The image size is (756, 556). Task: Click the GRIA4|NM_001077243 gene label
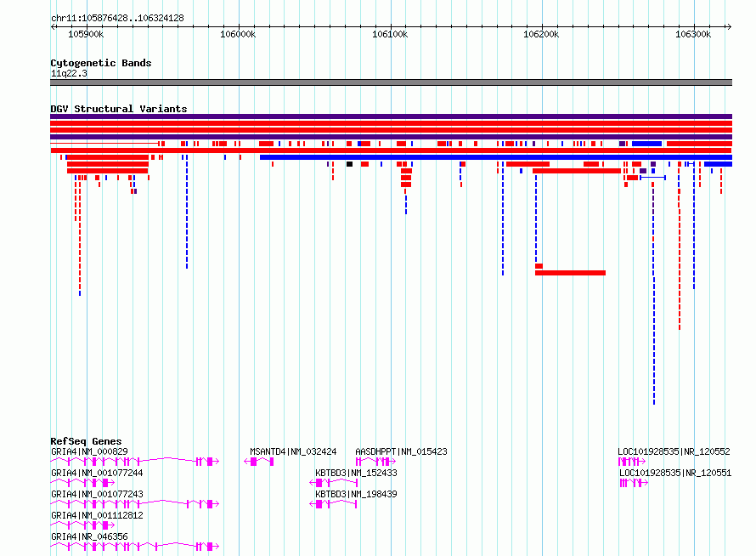tap(97, 494)
